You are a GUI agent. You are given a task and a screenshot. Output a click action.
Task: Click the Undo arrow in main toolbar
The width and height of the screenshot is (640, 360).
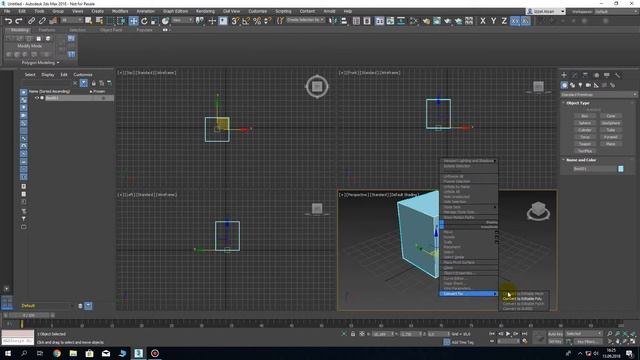[8, 21]
